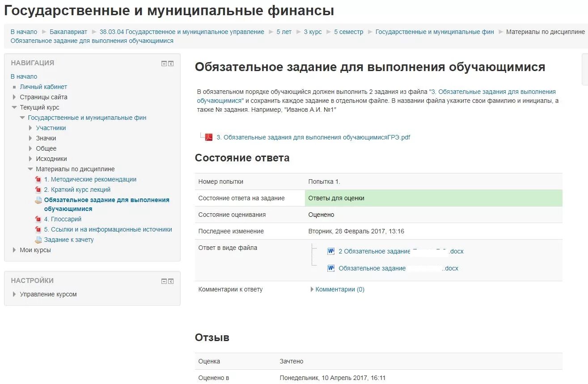Screen dimensions: 588x384
Task: Open course name link in breadcrumb
Action: click(435, 32)
